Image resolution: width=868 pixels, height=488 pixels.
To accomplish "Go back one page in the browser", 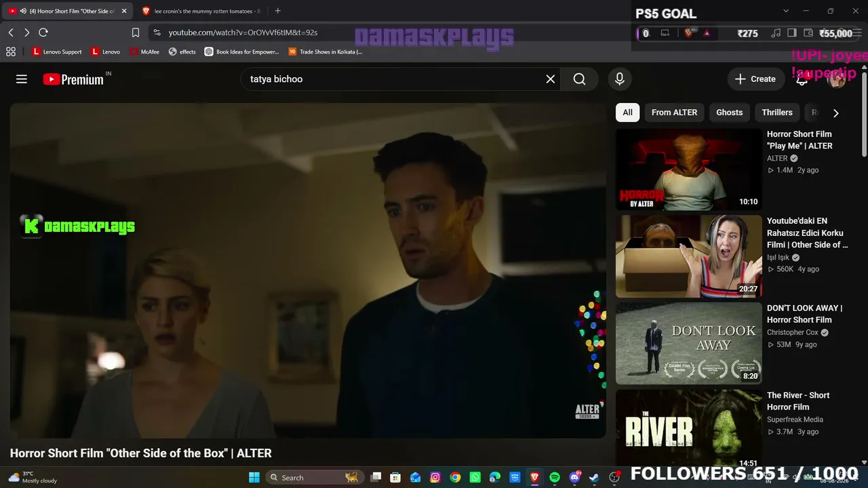I will coord(11,33).
